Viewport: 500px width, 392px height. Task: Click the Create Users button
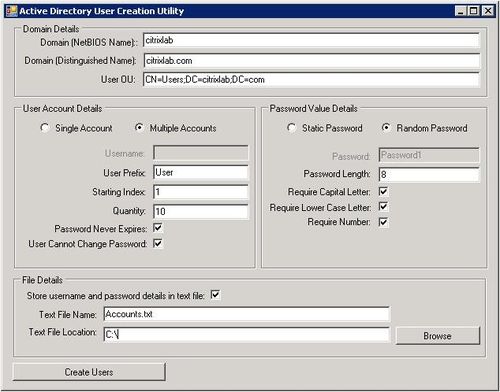(89, 372)
